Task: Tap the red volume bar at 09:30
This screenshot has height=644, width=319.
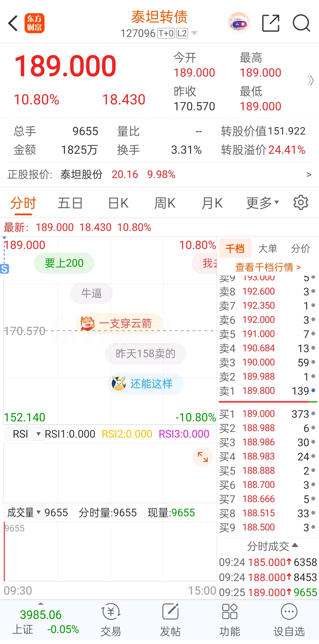Action: pyautogui.click(x=4, y=551)
